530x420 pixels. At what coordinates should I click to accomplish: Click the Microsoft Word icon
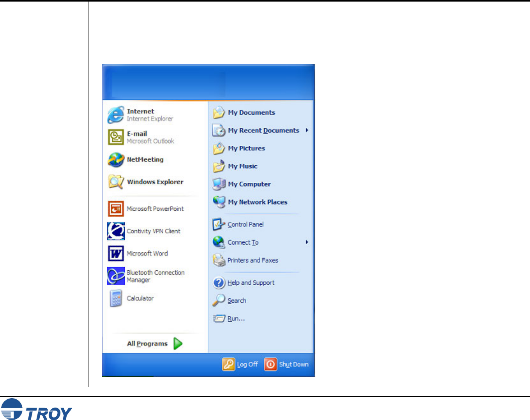coord(116,253)
